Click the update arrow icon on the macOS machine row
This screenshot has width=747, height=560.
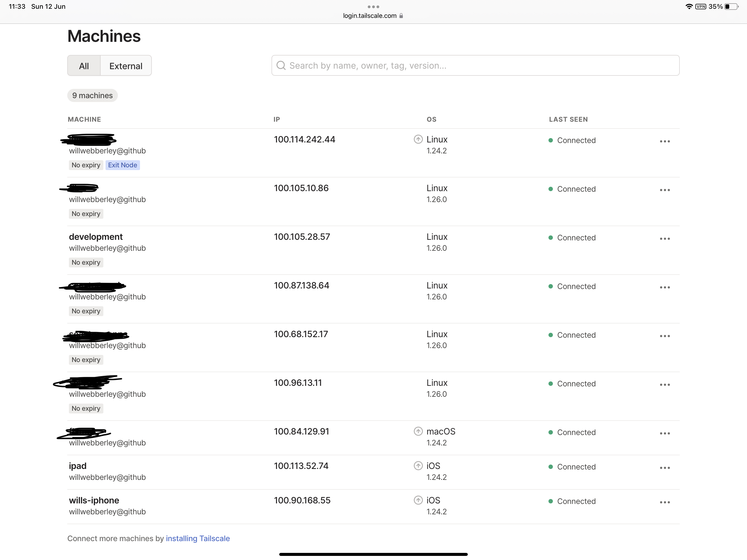(x=418, y=431)
